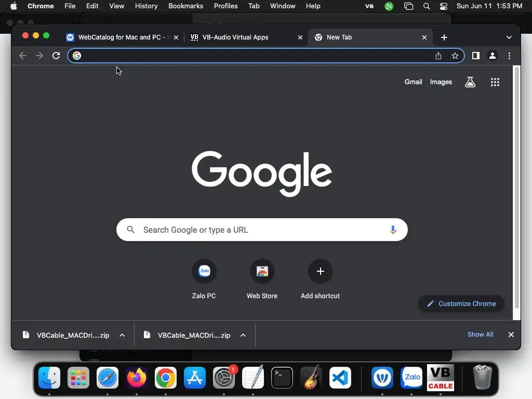Viewport: 532px width, 399px height.
Task: Open App Store from the Dock
Action: point(195,378)
